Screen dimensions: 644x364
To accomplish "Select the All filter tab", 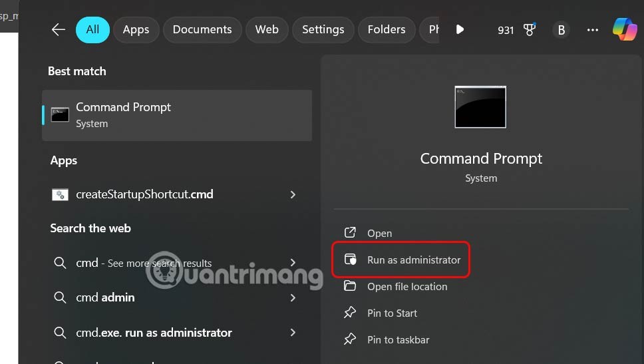I will click(x=92, y=29).
